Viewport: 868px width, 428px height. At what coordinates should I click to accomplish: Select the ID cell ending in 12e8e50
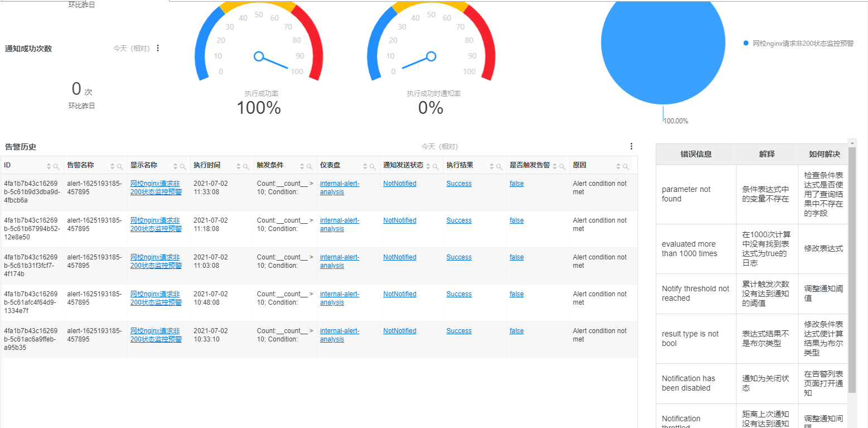(32, 229)
